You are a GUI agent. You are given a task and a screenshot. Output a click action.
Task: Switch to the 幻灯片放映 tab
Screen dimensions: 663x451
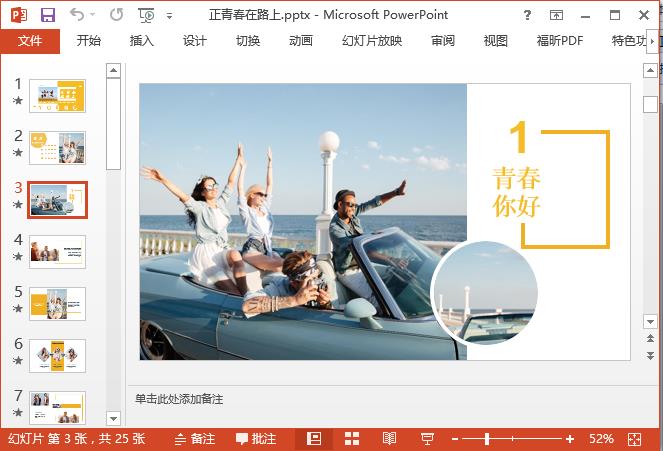372,41
